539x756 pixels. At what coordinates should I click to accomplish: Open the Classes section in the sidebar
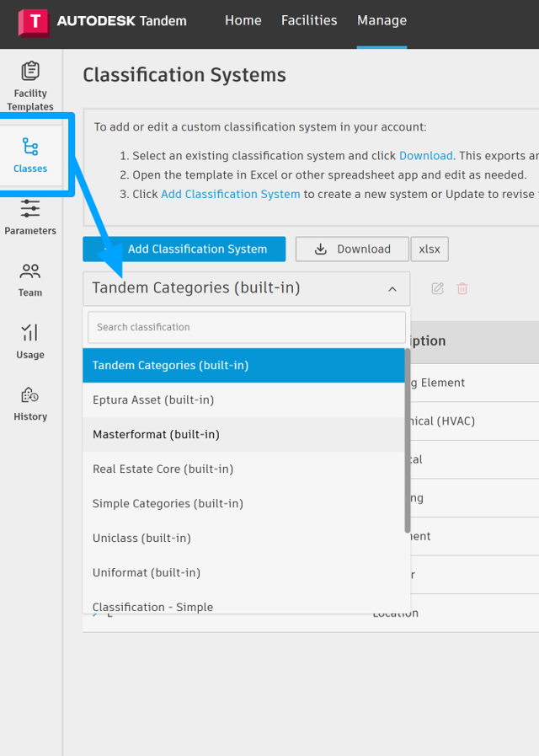30,155
